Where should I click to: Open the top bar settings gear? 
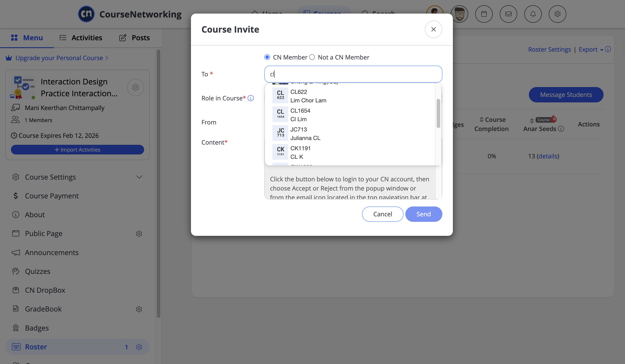pyautogui.click(x=557, y=14)
